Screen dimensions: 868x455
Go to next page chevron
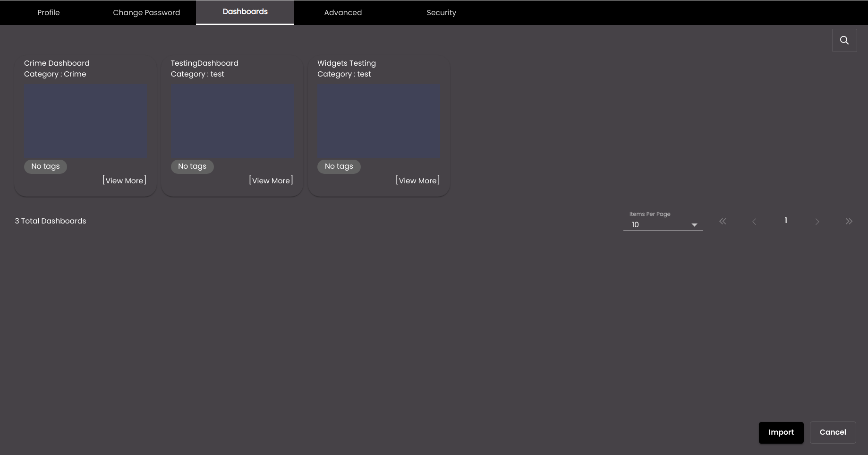coord(817,221)
